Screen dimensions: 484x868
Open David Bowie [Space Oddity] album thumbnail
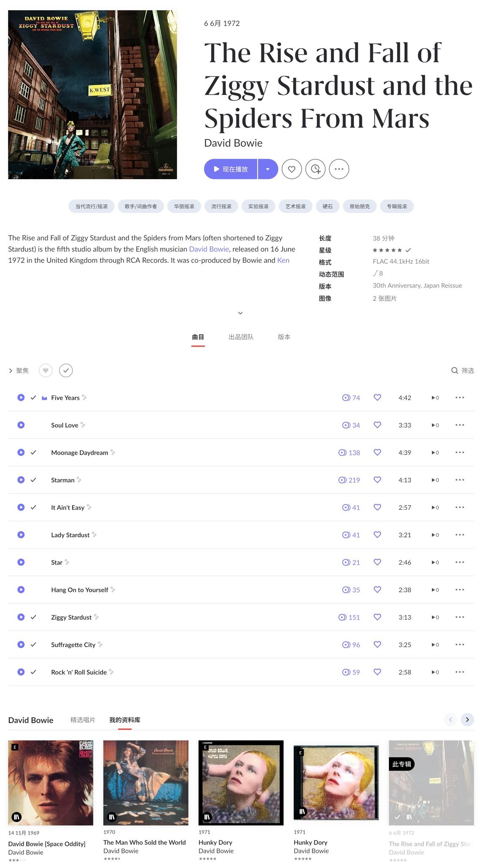pyautogui.click(x=51, y=783)
